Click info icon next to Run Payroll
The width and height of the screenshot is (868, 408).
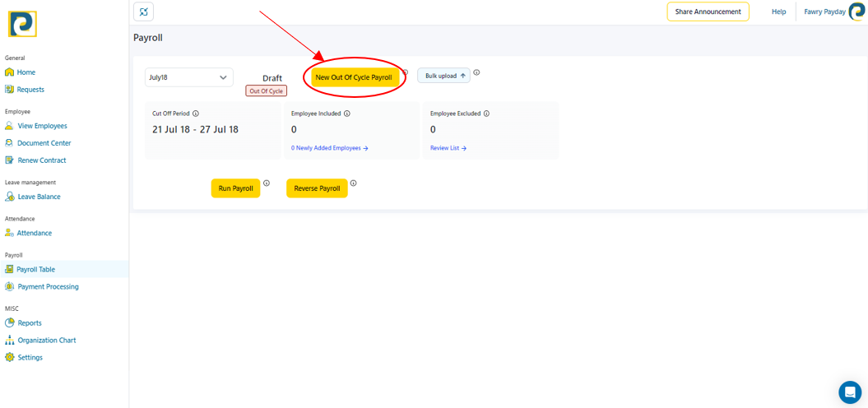pos(267,183)
